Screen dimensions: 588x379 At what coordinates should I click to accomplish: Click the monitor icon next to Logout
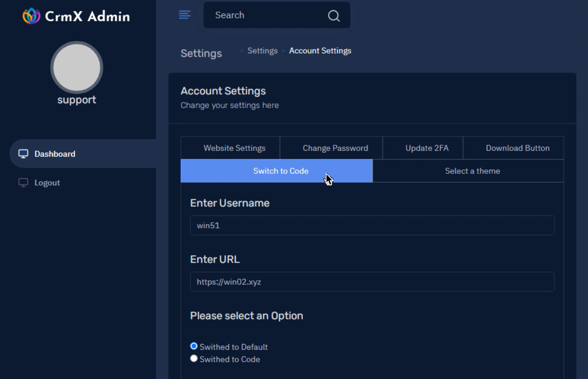(23, 182)
